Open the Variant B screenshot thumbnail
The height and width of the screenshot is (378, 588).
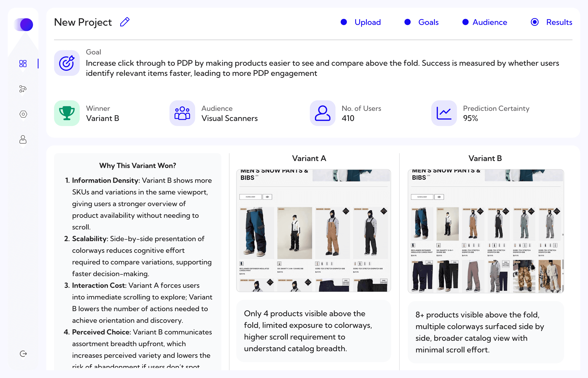(x=486, y=231)
